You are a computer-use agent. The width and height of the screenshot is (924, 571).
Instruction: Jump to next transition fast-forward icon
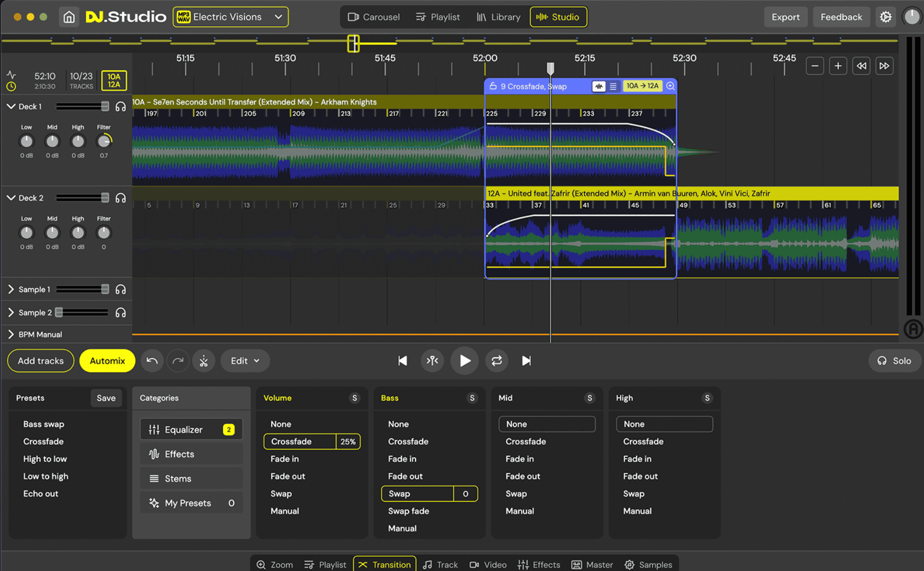(884, 66)
